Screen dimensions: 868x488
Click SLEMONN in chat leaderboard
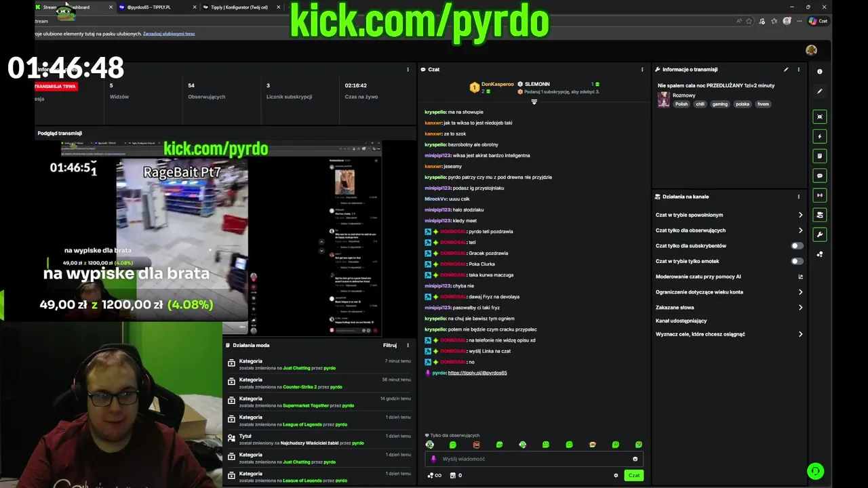(x=537, y=84)
